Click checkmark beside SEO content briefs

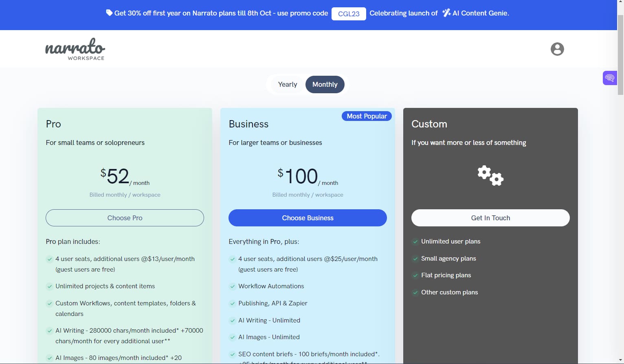[232, 355]
